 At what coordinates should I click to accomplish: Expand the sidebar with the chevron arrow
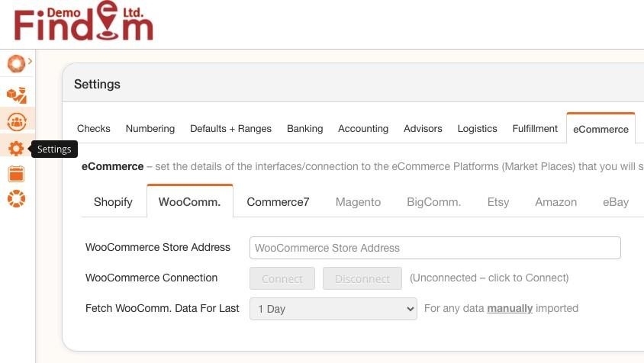pyautogui.click(x=30, y=61)
